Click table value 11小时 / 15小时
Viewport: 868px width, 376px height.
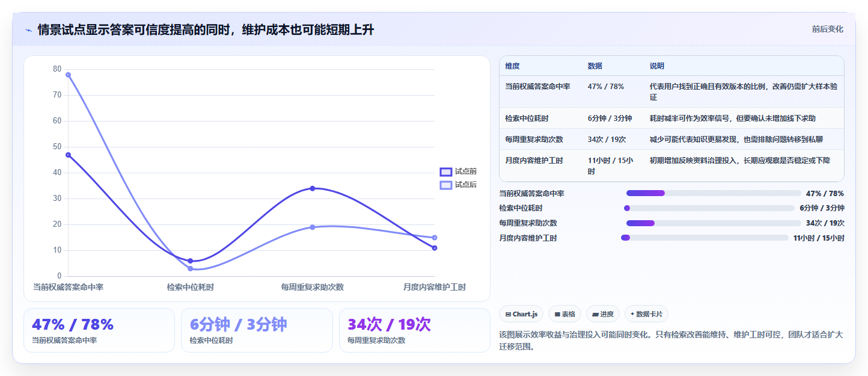[610, 165]
